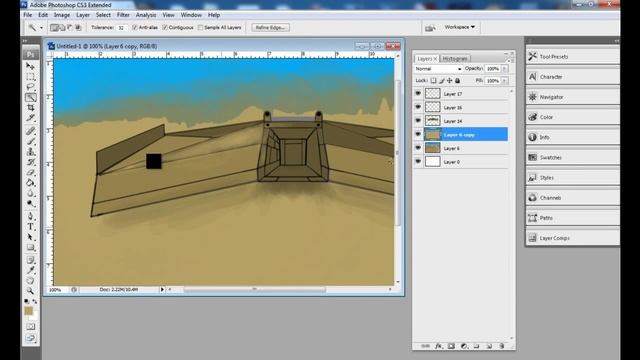
Task: Select the Zoom tool
Action: click(x=30, y=291)
